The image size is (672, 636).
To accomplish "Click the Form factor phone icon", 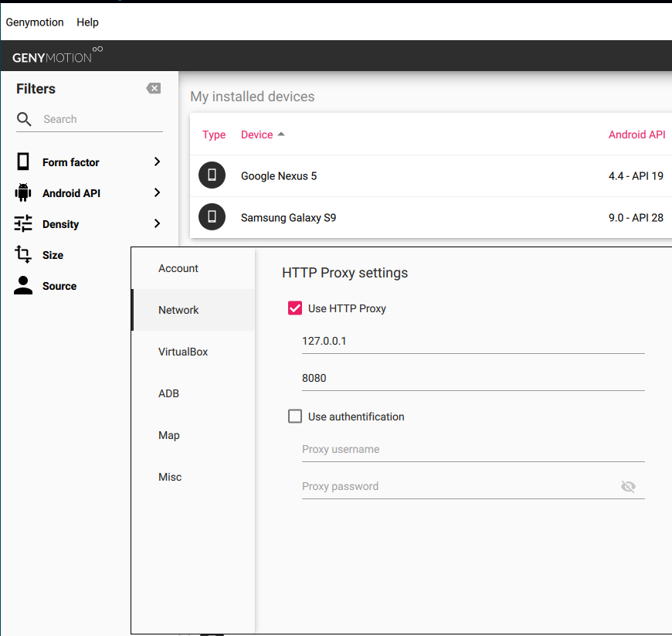I will click(x=23, y=162).
